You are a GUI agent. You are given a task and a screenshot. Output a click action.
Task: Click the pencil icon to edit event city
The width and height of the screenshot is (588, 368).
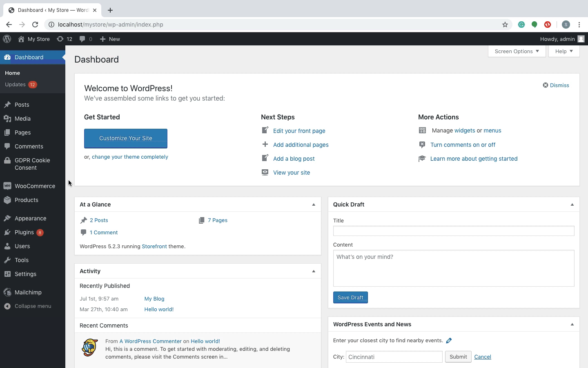[449, 341]
